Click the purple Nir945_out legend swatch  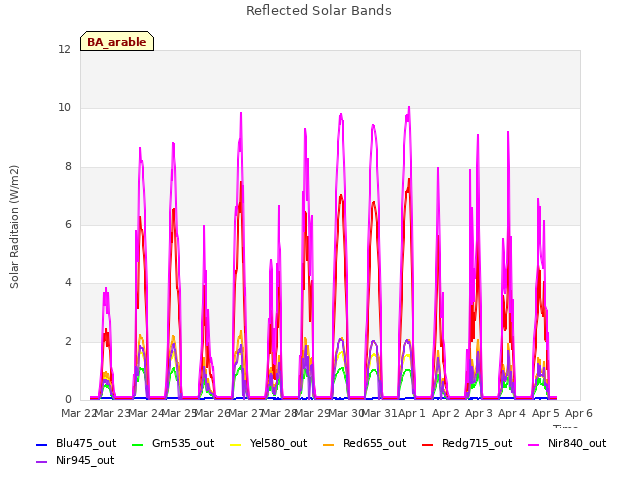[x=42, y=462]
